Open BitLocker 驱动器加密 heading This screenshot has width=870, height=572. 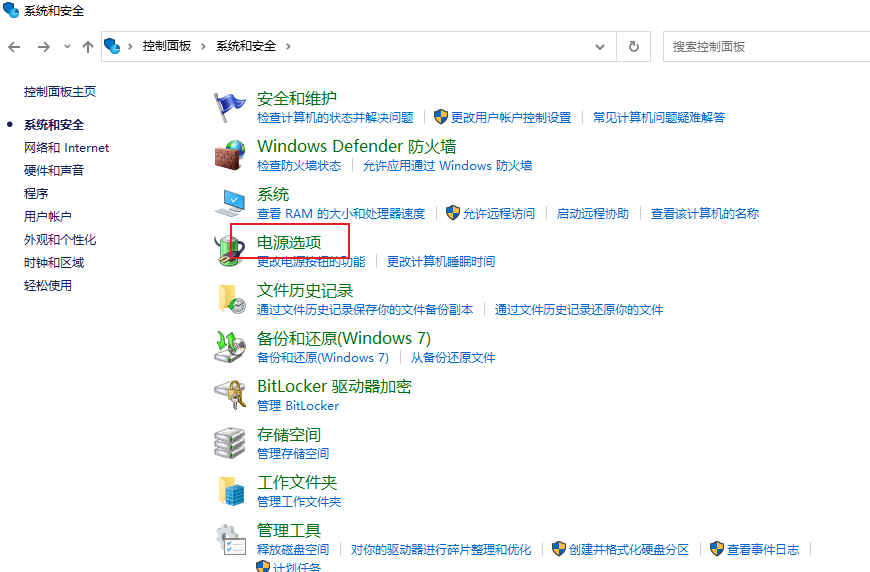tap(334, 387)
